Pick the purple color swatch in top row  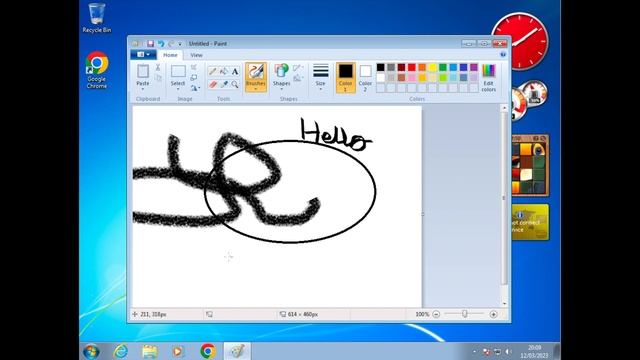point(473,67)
